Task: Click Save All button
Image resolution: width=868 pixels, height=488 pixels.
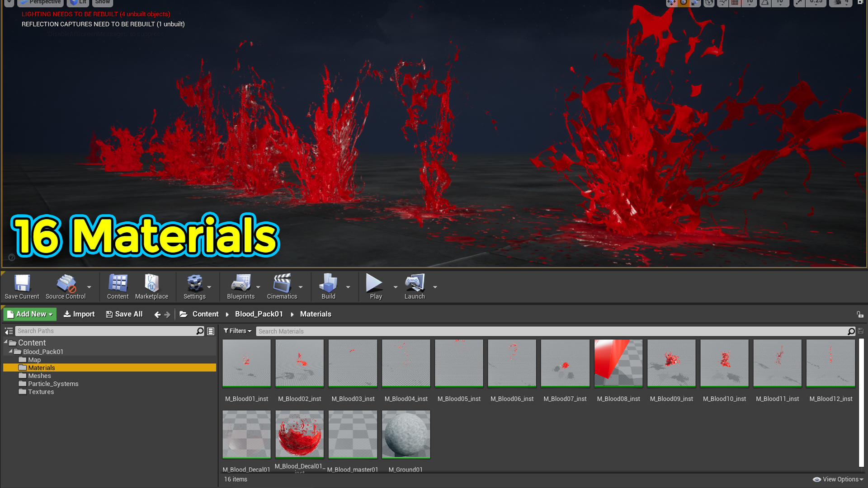Action: coord(123,314)
